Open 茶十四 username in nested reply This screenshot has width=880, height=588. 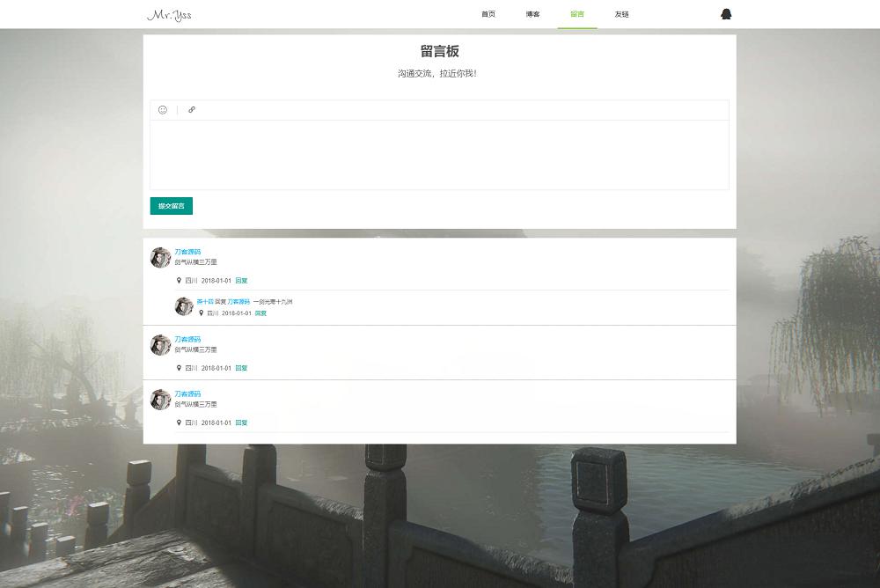[205, 302]
